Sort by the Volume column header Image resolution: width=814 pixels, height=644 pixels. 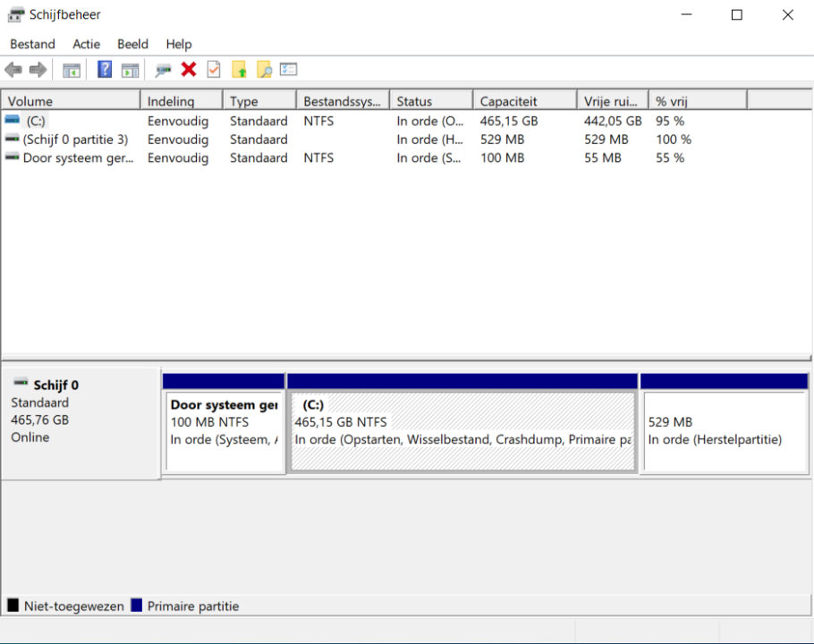coord(71,101)
